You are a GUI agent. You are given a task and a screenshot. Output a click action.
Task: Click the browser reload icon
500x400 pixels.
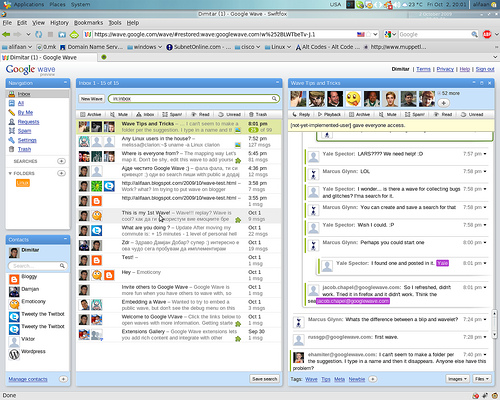click(x=39, y=34)
